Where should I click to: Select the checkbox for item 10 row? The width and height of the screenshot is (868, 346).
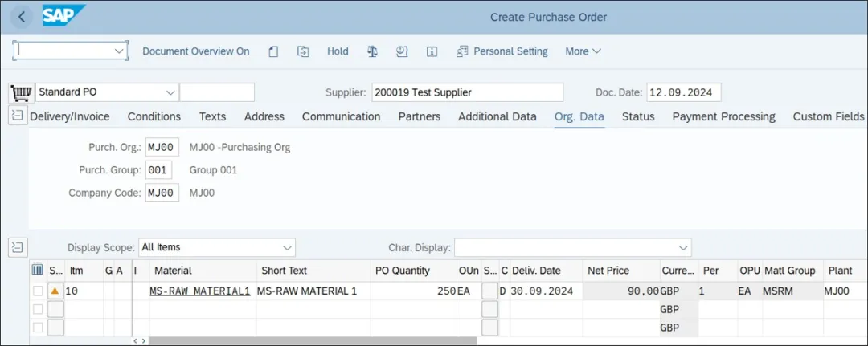point(37,291)
